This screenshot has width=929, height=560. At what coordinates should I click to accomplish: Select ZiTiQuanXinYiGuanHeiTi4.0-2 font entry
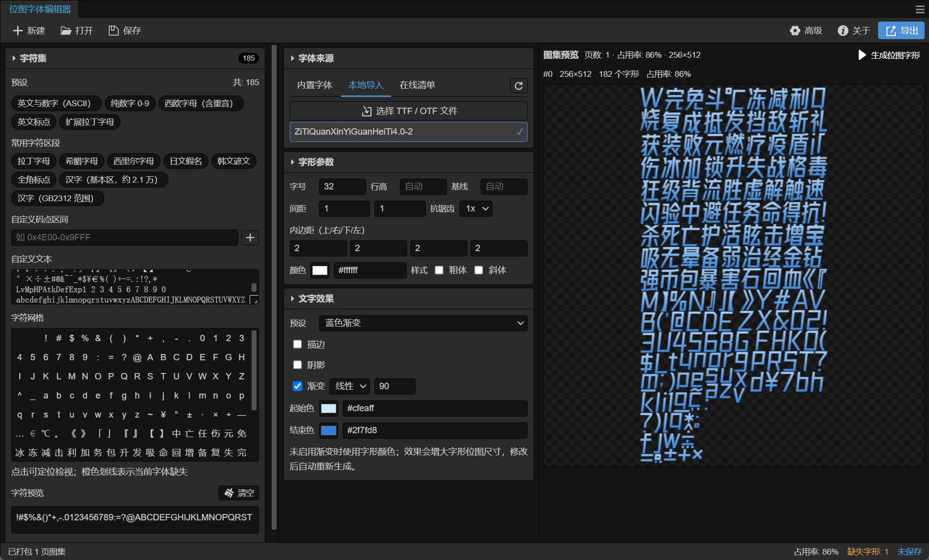click(409, 132)
